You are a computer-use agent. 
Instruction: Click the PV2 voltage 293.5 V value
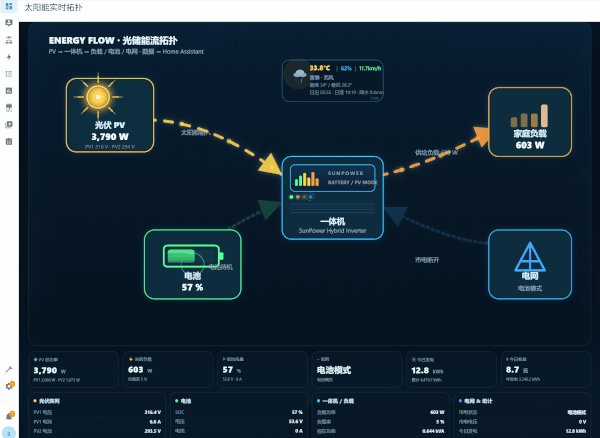point(153,431)
